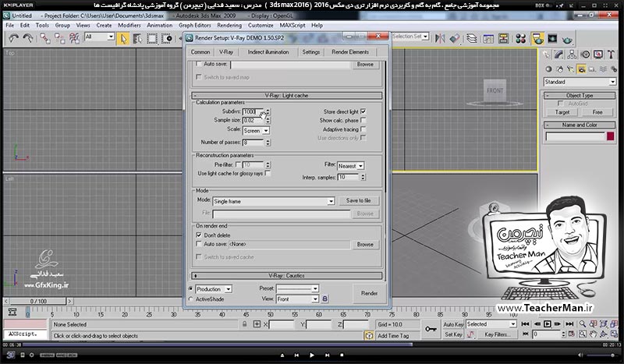Switch to the V-Ray tab
This screenshot has height=364, width=624.
click(226, 52)
